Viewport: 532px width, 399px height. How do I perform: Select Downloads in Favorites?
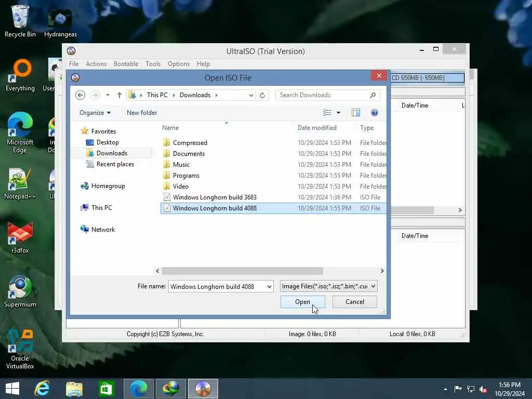pos(112,153)
